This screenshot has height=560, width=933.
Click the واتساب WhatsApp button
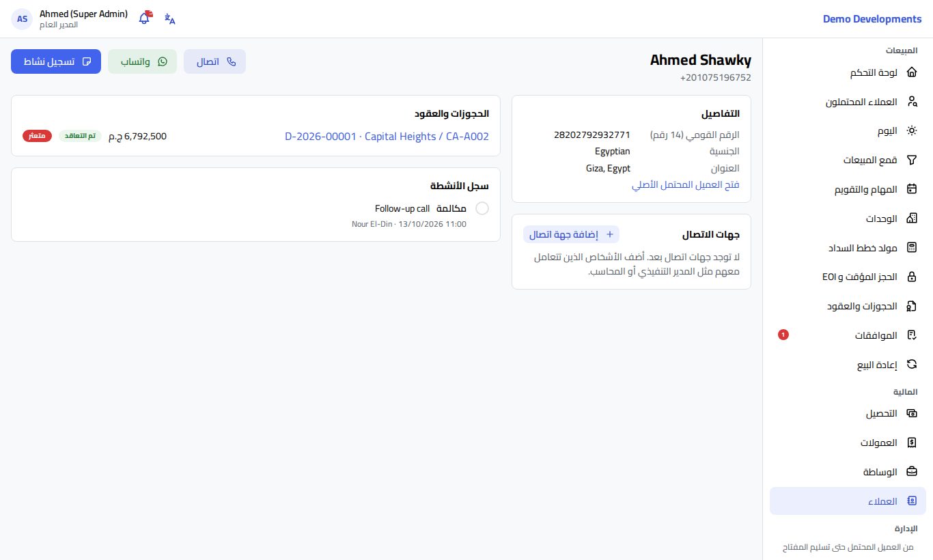coord(143,61)
